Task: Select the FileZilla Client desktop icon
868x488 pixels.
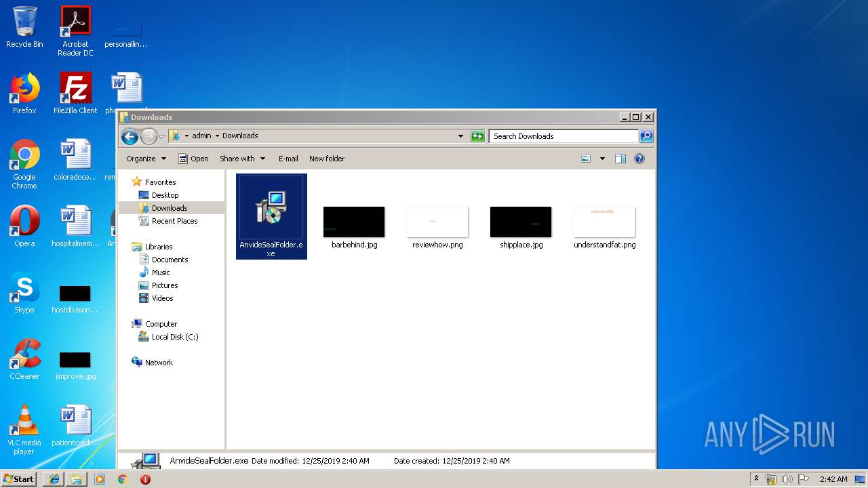Action: tap(75, 94)
